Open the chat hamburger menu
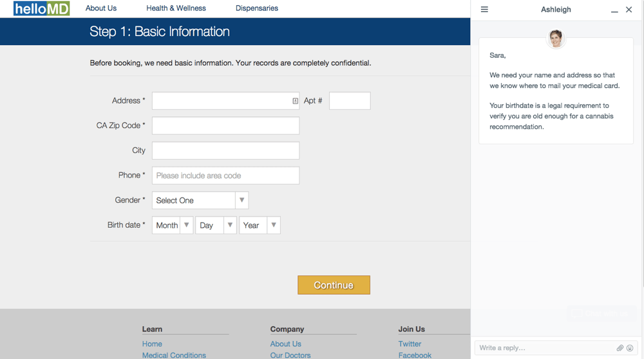 click(484, 10)
